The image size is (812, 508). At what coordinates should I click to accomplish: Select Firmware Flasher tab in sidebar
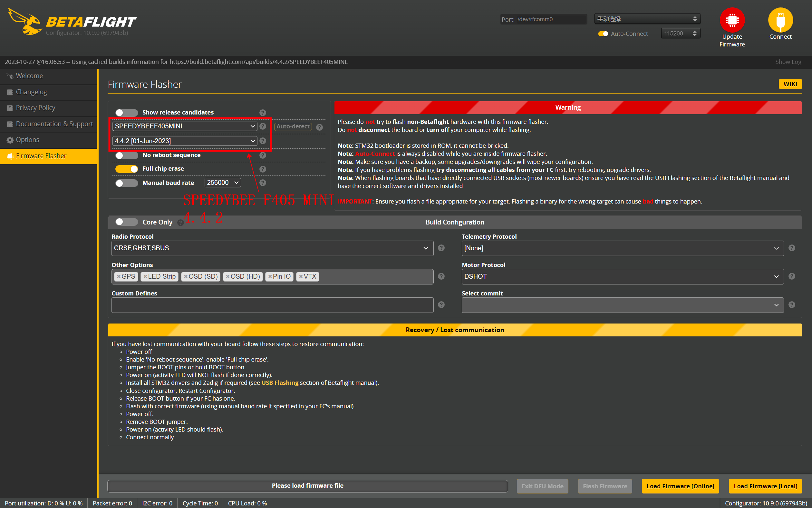tap(48, 156)
